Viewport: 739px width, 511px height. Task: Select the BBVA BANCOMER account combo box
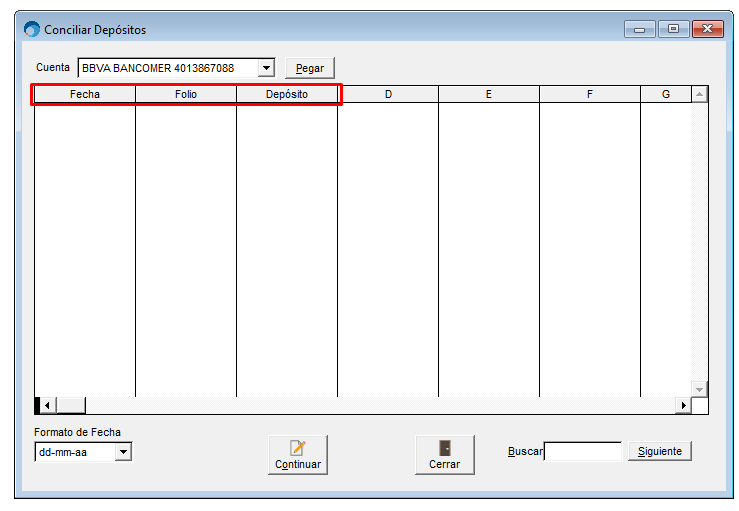176,68
